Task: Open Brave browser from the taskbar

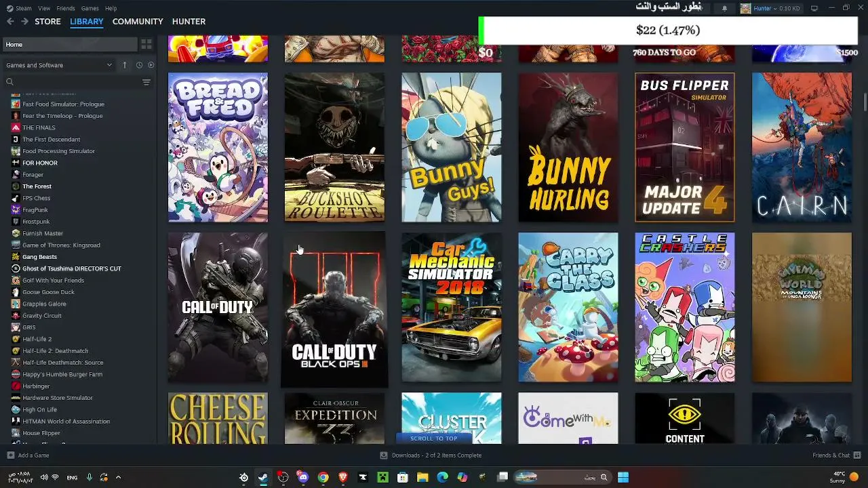Action: (x=343, y=477)
